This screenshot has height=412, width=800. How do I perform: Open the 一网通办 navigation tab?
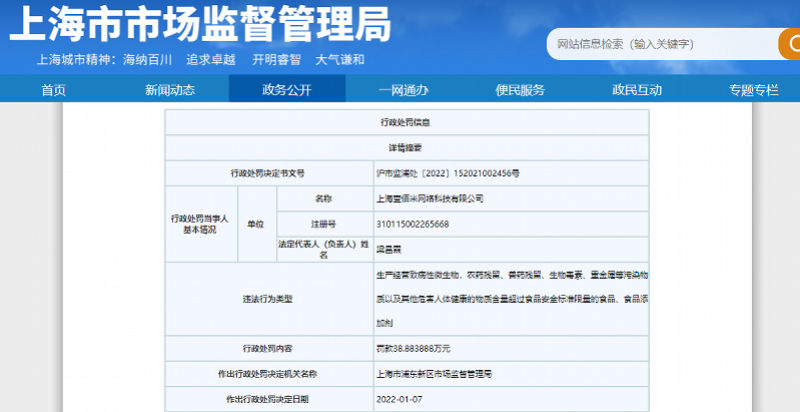404,90
